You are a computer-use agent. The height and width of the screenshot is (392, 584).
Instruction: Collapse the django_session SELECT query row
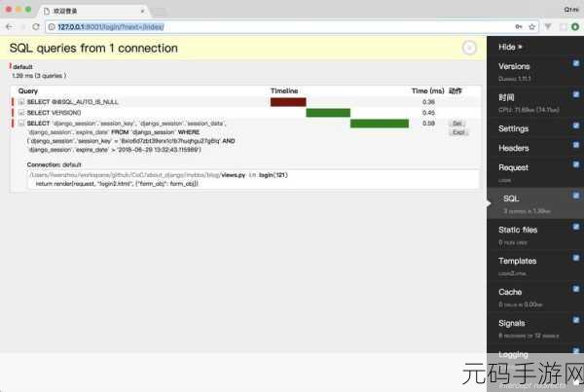coord(21,124)
